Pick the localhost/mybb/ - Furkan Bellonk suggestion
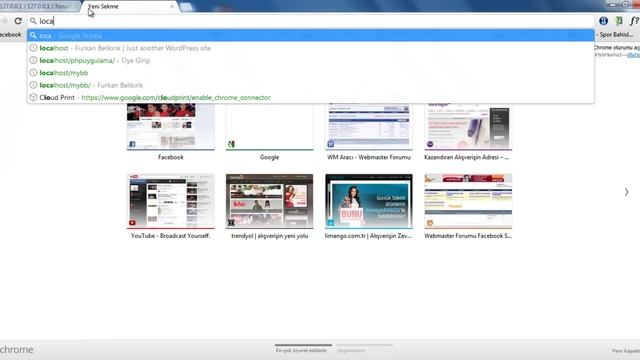 pos(311,85)
